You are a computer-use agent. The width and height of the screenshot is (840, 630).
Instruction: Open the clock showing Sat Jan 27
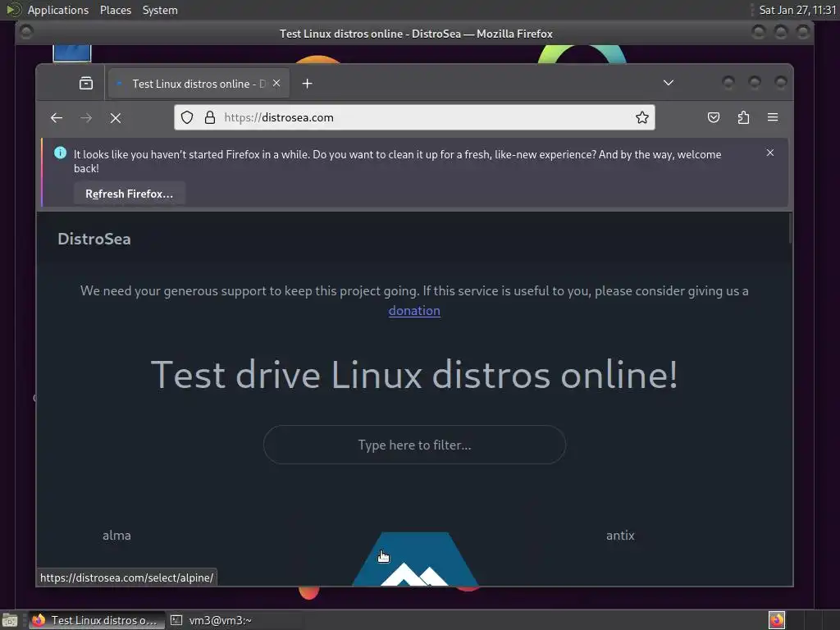797,10
